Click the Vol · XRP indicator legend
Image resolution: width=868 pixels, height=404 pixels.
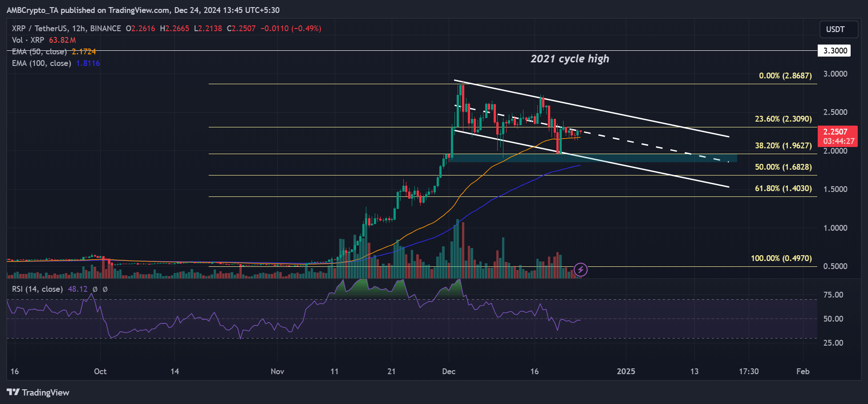[28, 40]
